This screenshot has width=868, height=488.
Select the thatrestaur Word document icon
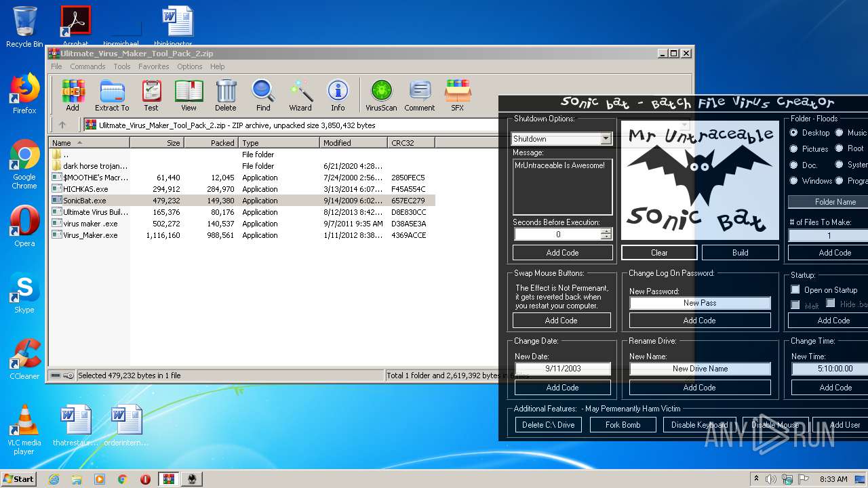click(76, 426)
